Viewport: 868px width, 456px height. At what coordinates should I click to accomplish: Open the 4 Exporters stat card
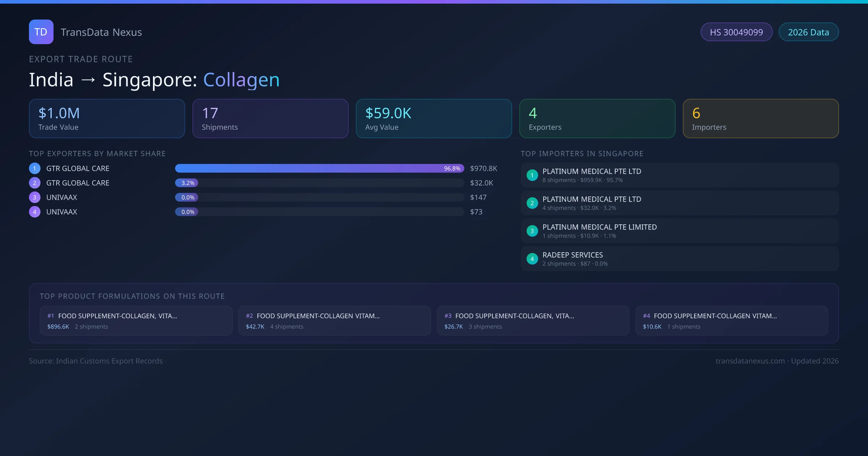point(597,118)
